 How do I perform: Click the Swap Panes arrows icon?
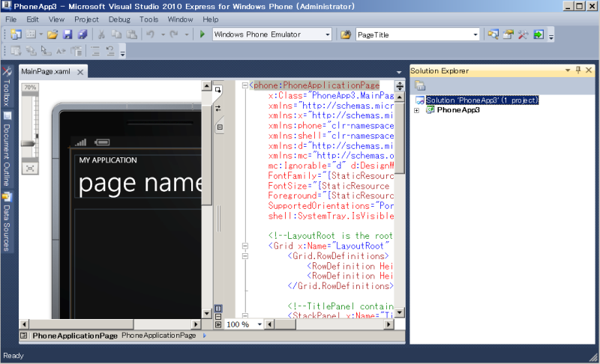[x=217, y=109]
